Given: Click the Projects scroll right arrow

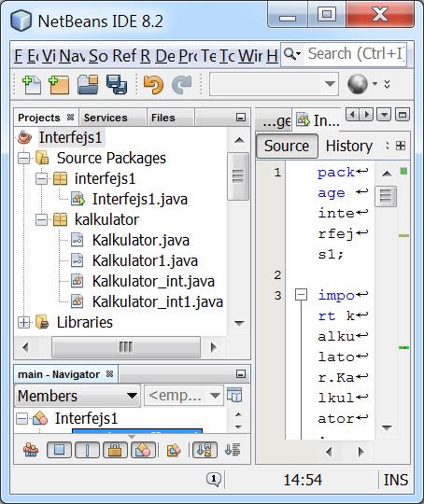Looking at the screenshot, I should pos(213,347).
